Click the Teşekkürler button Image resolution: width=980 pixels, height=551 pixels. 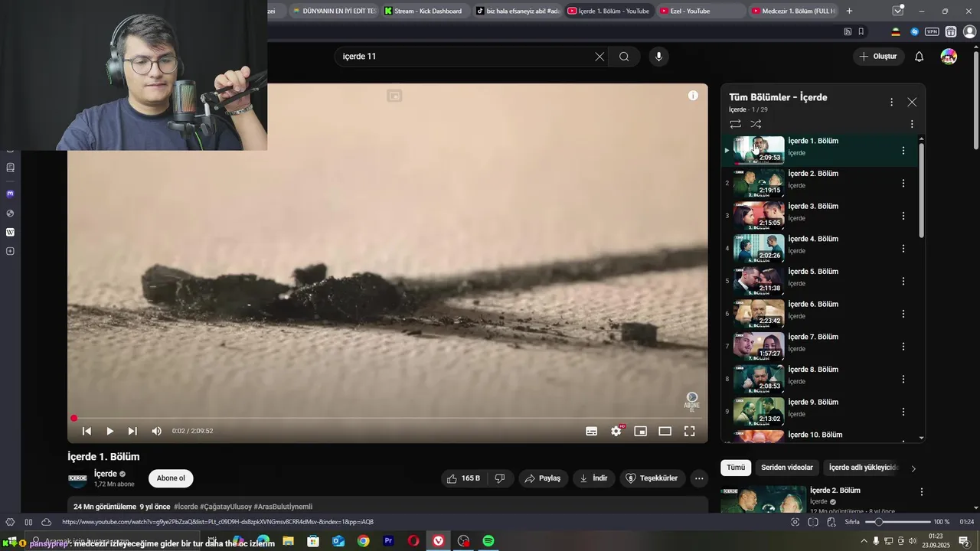(652, 478)
